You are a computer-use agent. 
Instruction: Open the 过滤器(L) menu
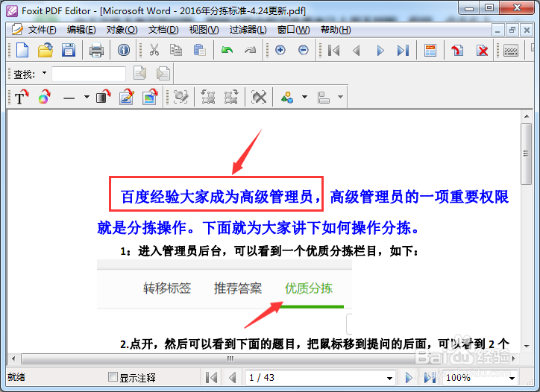point(248,30)
